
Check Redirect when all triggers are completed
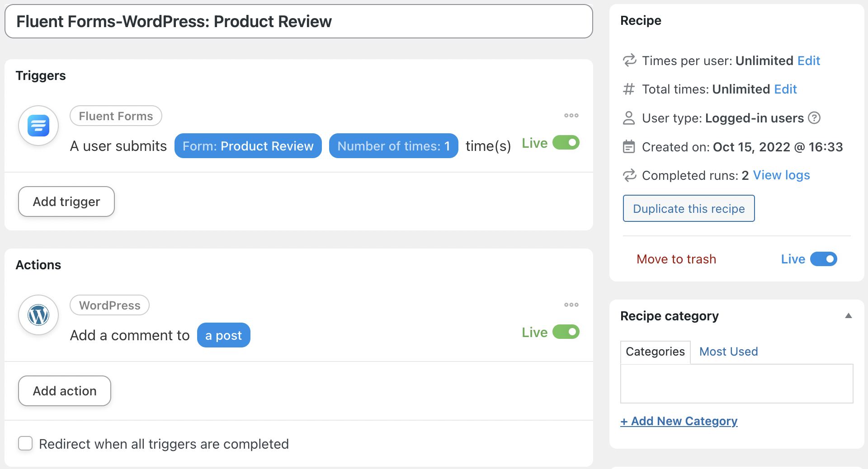(25, 443)
